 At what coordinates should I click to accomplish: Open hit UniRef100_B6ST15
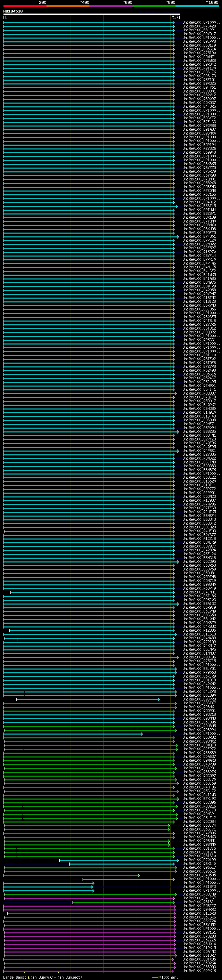coord(199,206)
